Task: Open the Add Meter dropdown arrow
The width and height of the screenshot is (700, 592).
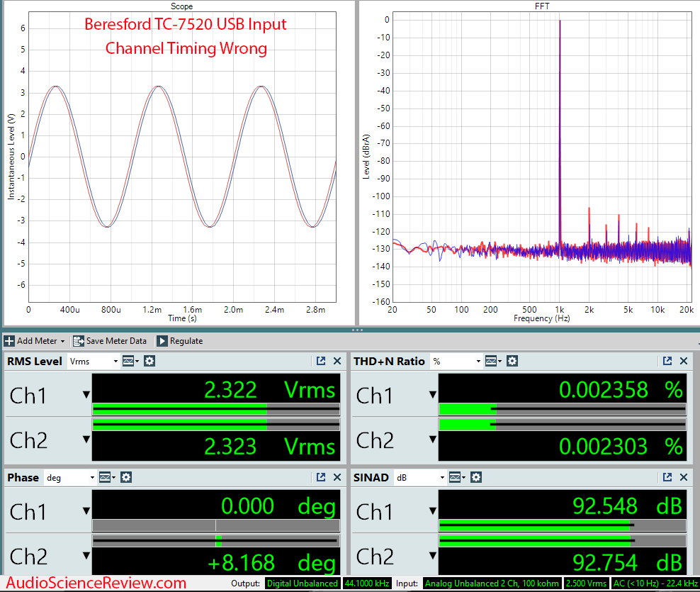Action: tap(62, 341)
